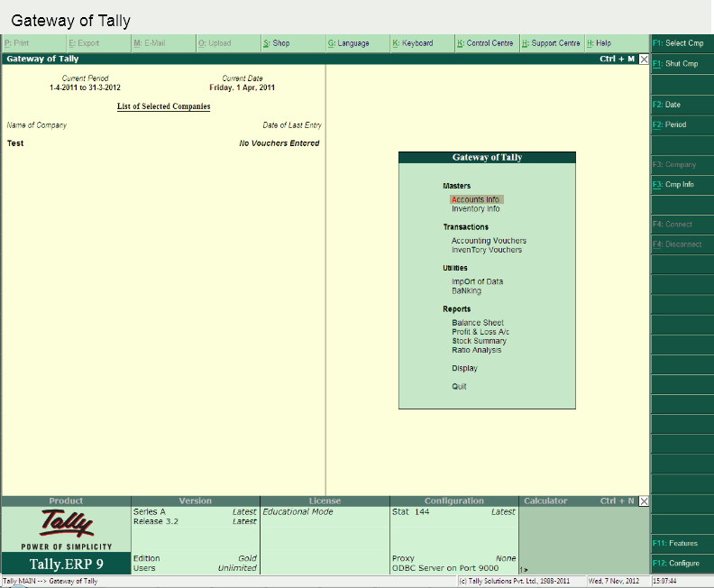Open Help from the top toolbar

(617, 43)
